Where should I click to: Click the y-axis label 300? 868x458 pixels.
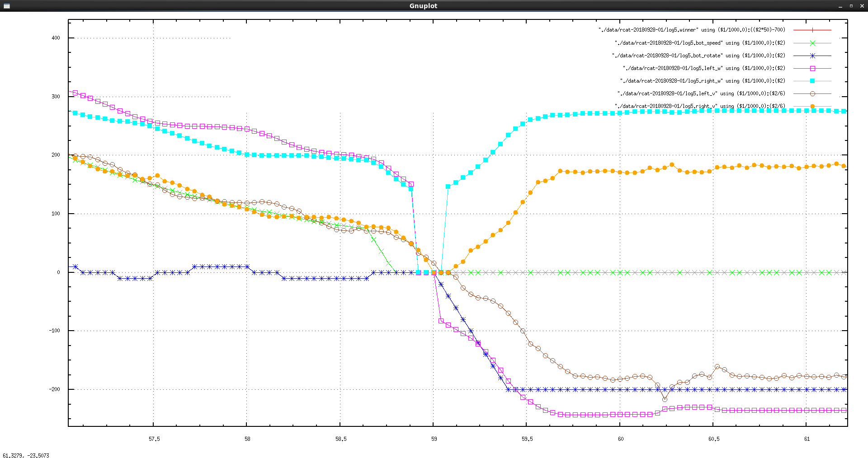[56, 97]
